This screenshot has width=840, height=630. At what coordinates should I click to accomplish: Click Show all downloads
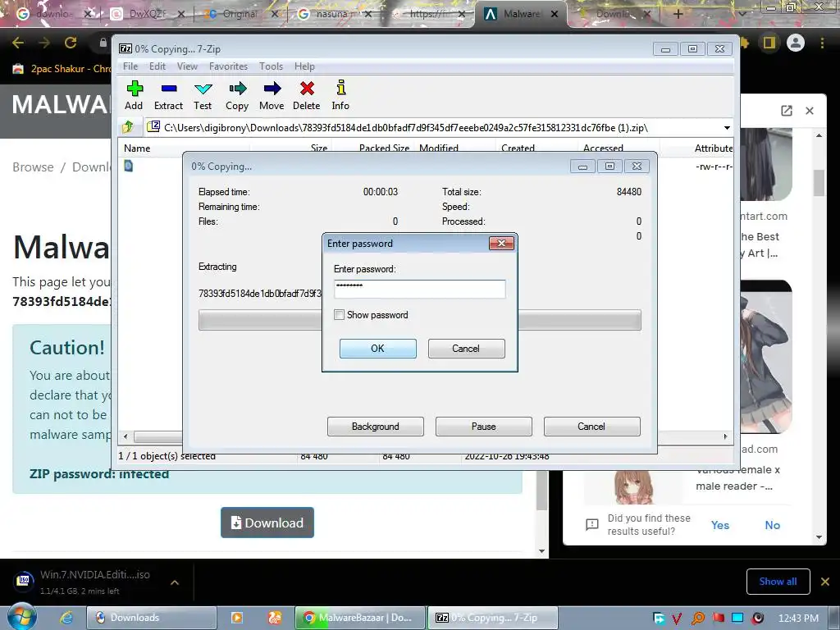click(778, 582)
